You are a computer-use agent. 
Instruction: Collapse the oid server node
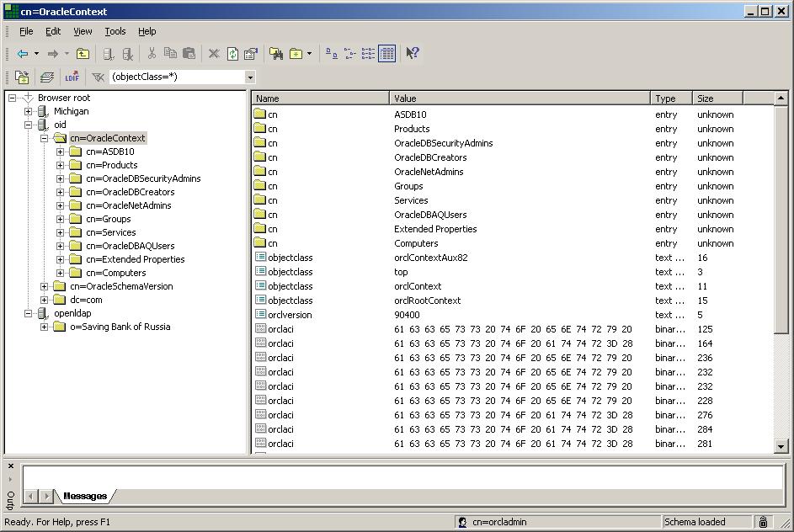[29, 125]
